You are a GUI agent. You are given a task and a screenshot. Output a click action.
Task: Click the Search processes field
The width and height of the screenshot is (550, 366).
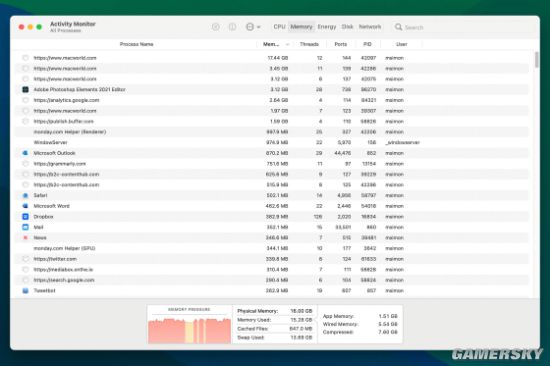pyautogui.click(x=463, y=27)
